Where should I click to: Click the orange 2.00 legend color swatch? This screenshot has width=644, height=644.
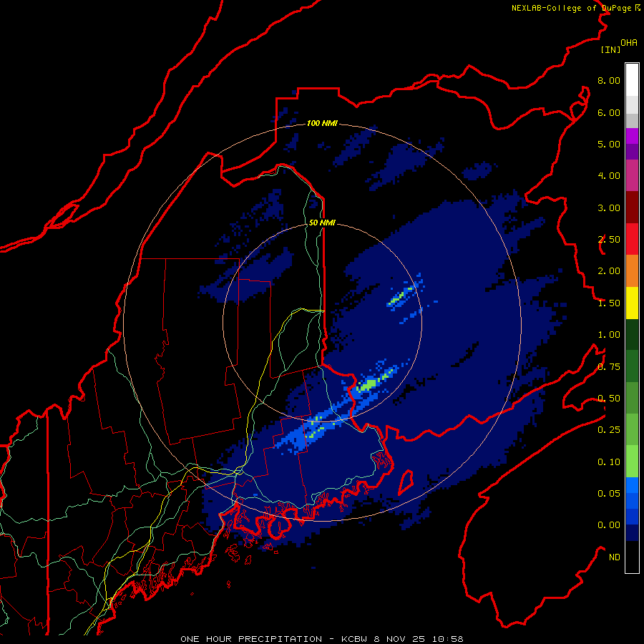[632, 271]
